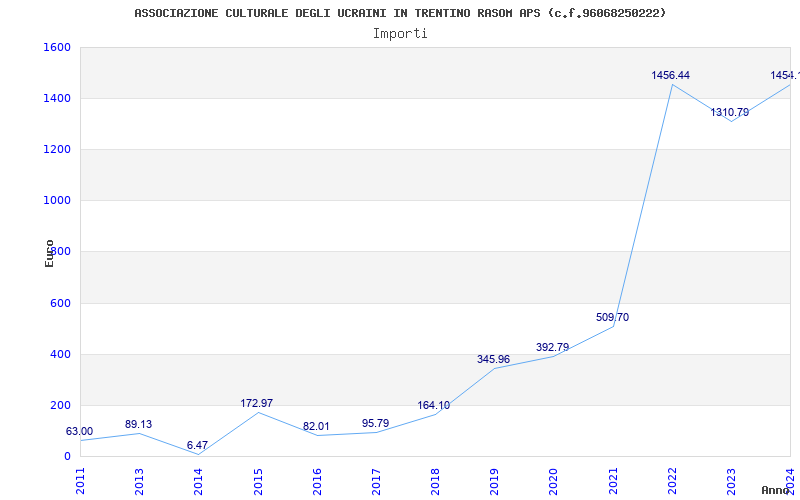
Task: Click the y-axis value 600
Action: 60,304
